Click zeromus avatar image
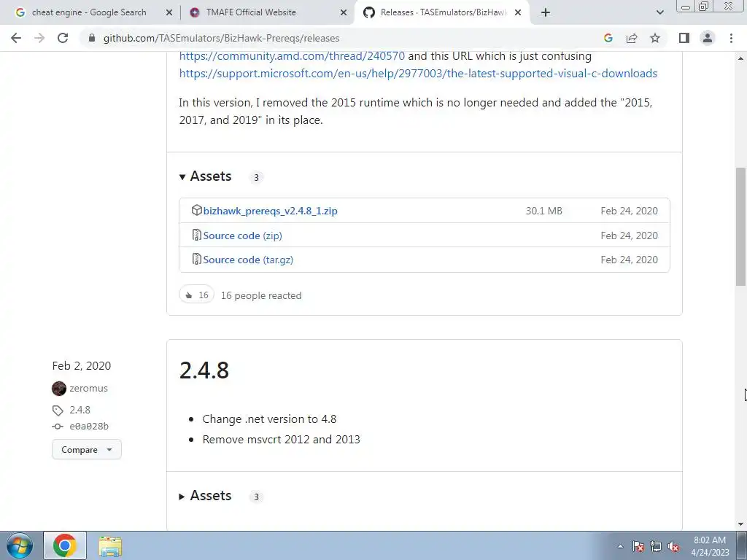Screen dimensions: 747x560 tap(59, 389)
